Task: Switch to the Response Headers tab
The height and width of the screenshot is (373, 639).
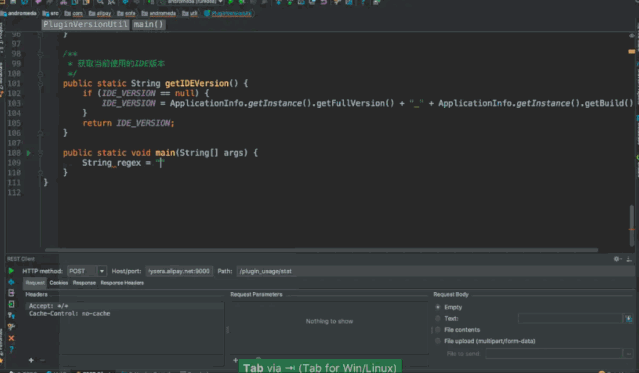Action: [122, 283]
